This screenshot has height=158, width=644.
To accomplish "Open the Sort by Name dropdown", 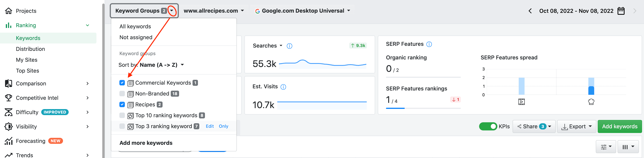I will click(151, 65).
